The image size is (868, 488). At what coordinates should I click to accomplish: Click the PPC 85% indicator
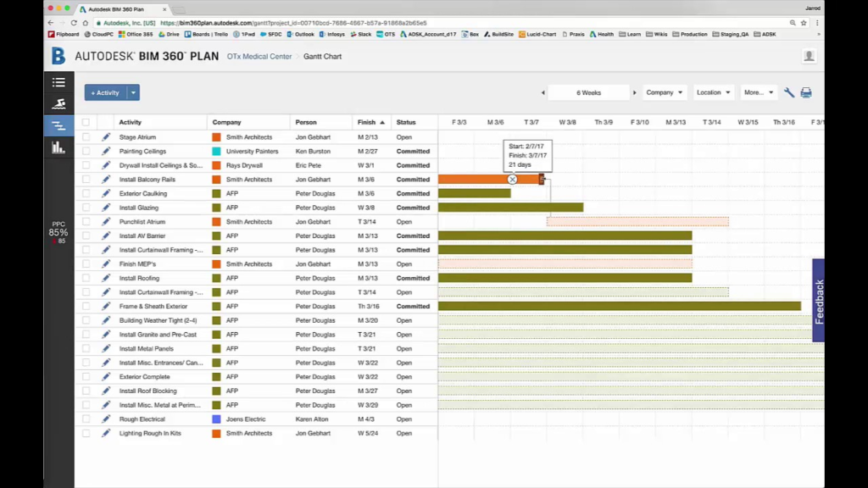(58, 232)
